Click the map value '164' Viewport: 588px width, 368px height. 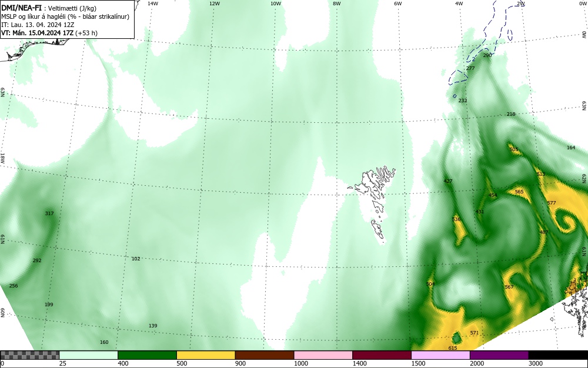[571, 148]
